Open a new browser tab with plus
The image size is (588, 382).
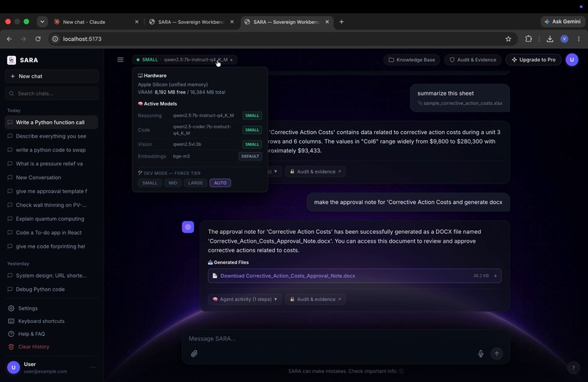341,22
